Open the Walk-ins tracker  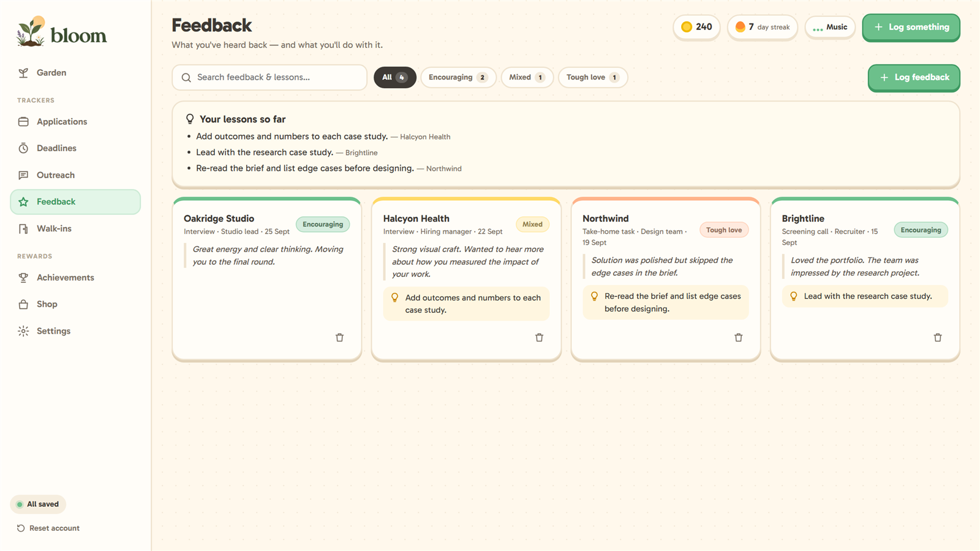point(75,228)
